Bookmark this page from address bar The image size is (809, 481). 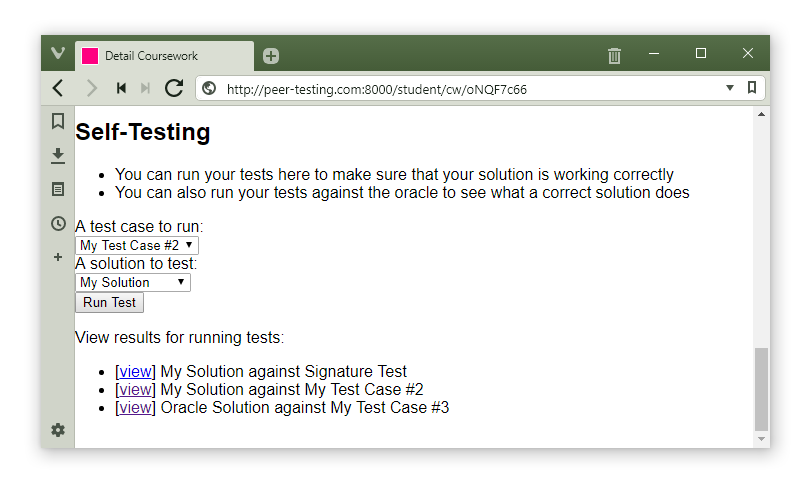coord(752,88)
